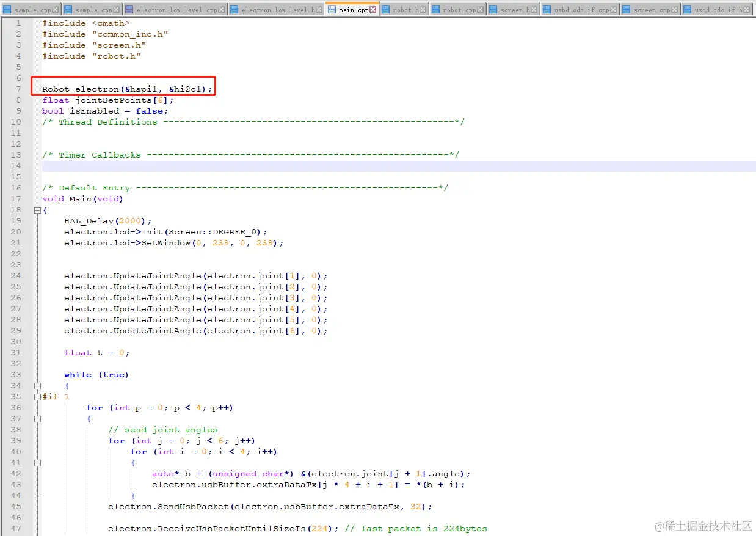Collapse the for-p loop fold at line 37
Screen dimensions: 756x536
(37, 419)
